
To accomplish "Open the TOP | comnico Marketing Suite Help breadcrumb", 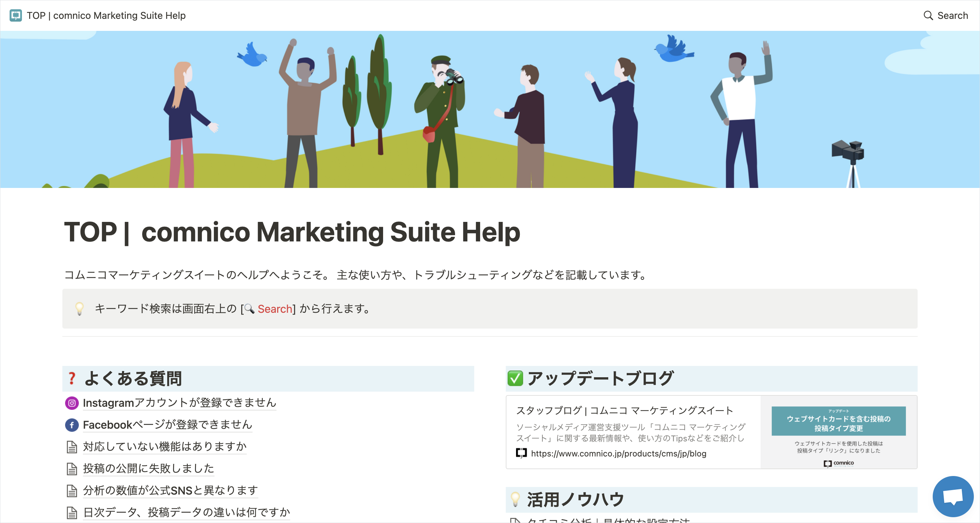I will coord(106,16).
